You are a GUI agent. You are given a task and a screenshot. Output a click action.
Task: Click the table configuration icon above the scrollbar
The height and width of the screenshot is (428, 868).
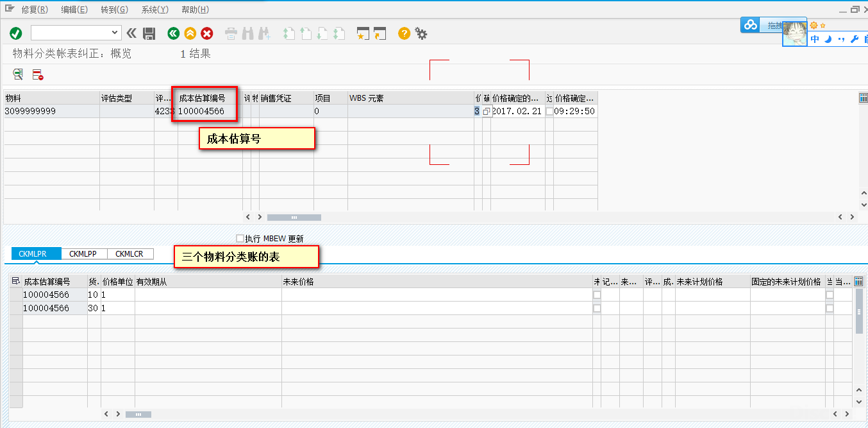[x=863, y=98]
